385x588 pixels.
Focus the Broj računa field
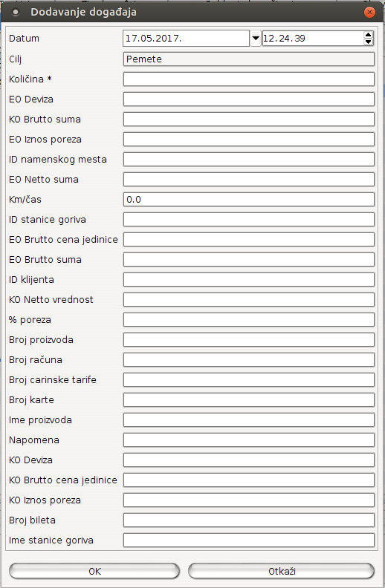tap(249, 359)
